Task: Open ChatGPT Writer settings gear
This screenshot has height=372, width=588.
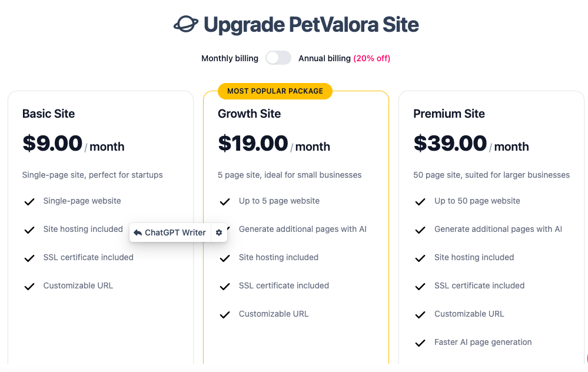Action: point(219,232)
